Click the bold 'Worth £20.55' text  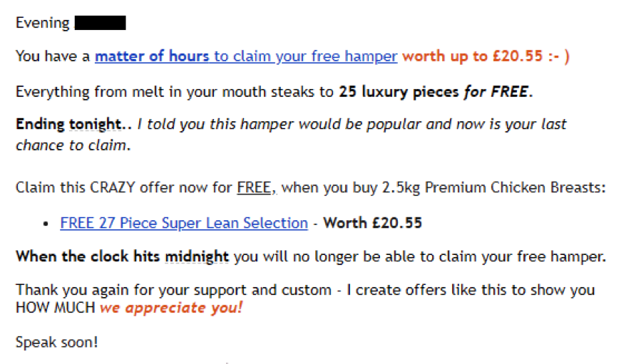372,223
